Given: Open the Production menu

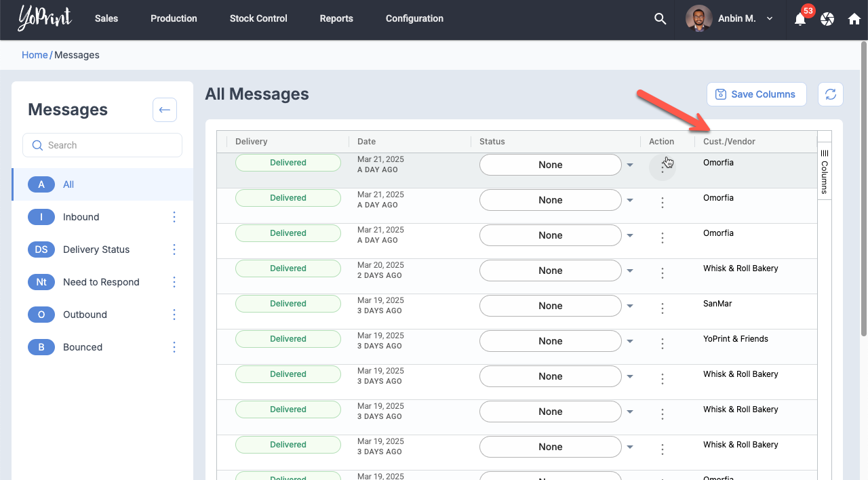Looking at the screenshot, I should (174, 19).
